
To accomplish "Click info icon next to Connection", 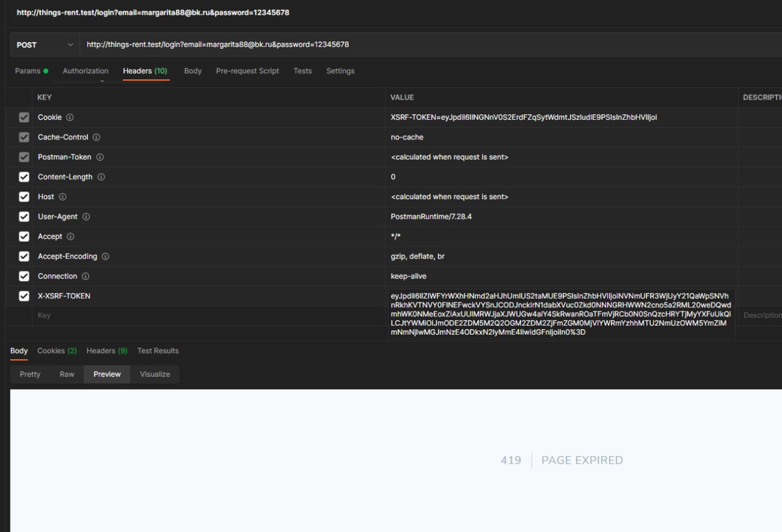I will 86,276.
